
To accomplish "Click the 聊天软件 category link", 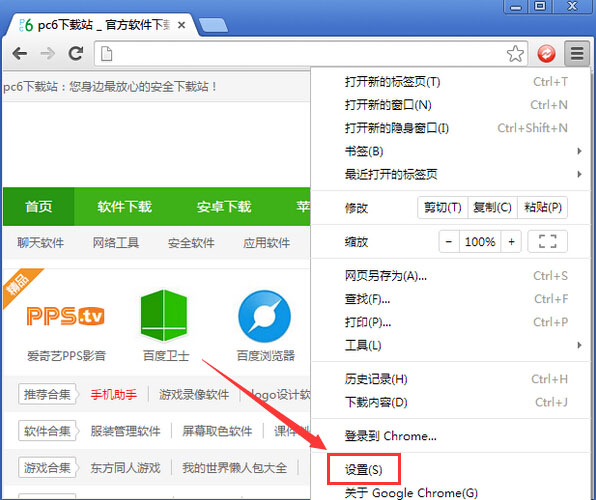I will 40,243.
